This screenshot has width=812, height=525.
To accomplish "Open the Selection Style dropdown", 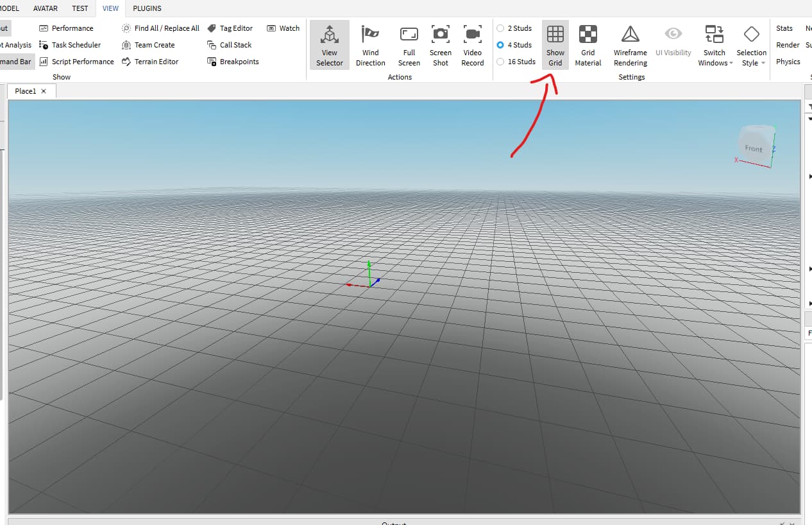I will (751, 44).
